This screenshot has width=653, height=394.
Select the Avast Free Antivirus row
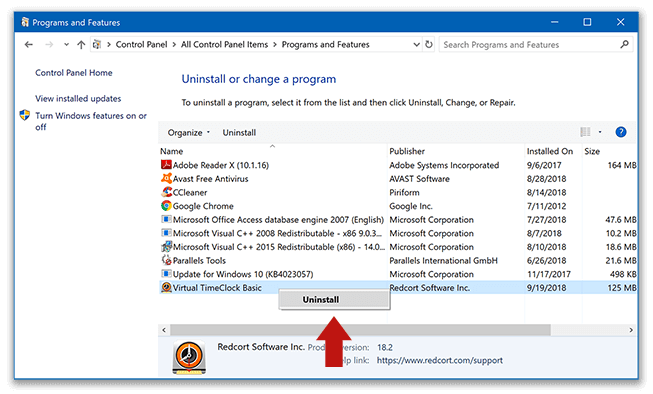coord(398,179)
